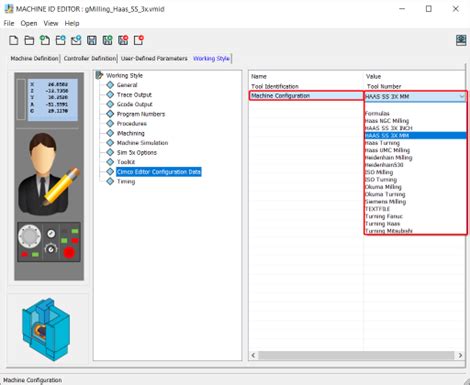Click the diamond icon beside Sim 5x Options
This screenshot has height=385, width=470.
pyautogui.click(x=110, y=152)
